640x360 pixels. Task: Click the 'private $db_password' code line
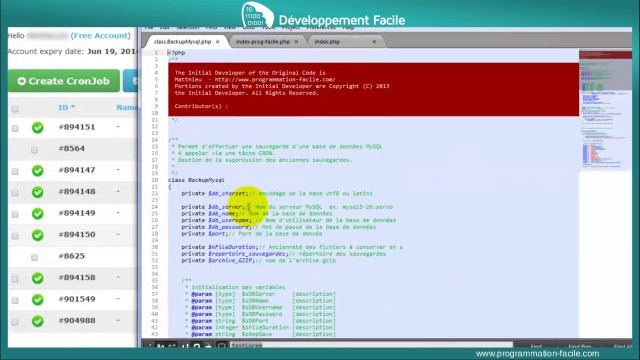[x=278, y=227]
